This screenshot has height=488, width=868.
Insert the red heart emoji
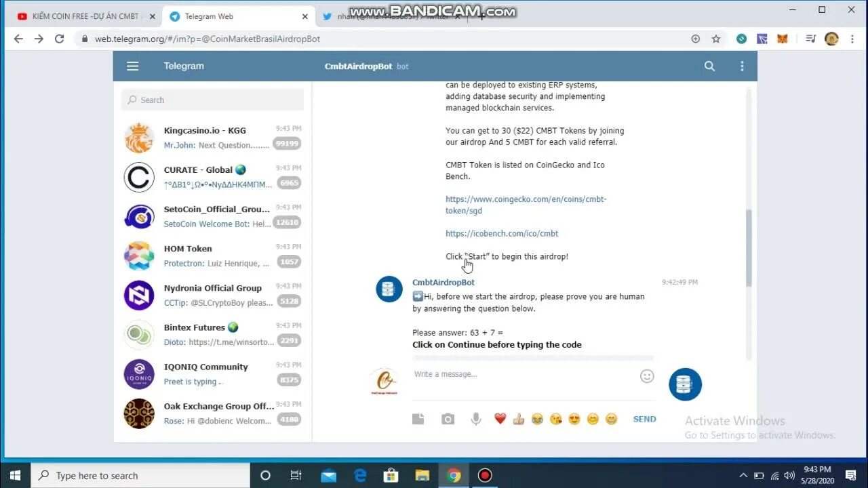pos(500,419)
